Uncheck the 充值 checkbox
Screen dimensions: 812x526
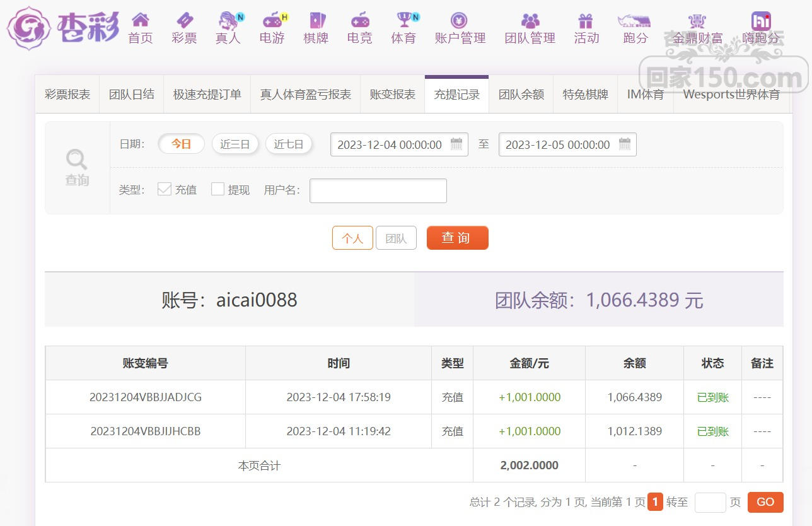[x=165, y=189]
